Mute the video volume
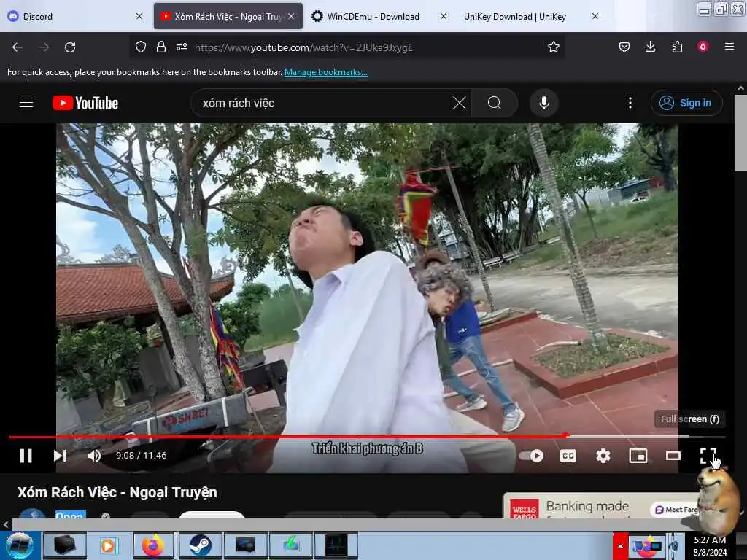747x560 pixels. point(94,456)
